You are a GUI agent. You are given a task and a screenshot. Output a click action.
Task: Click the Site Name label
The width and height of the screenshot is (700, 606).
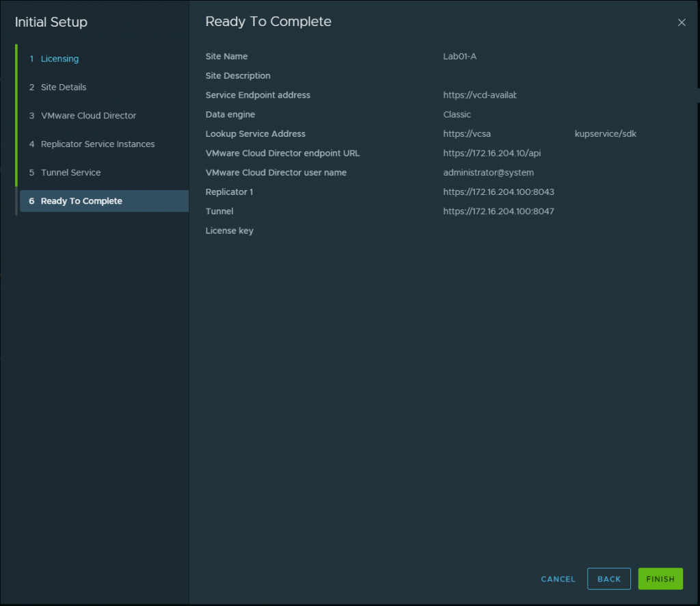[226, 56]
